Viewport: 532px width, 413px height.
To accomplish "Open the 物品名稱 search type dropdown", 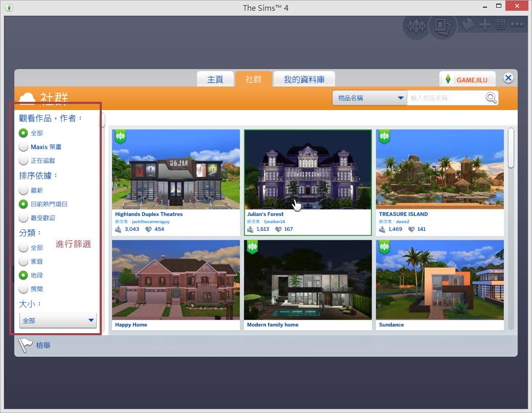I will (369, 98).
